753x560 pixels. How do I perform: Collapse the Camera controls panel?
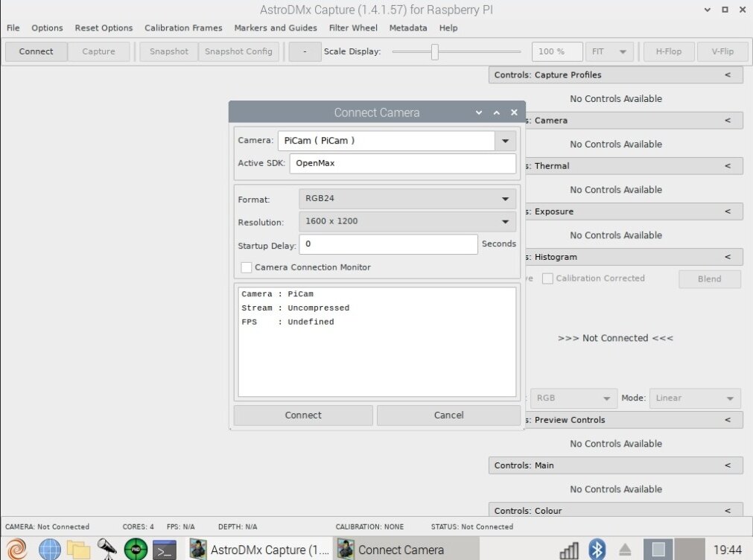tap(728, 121)
